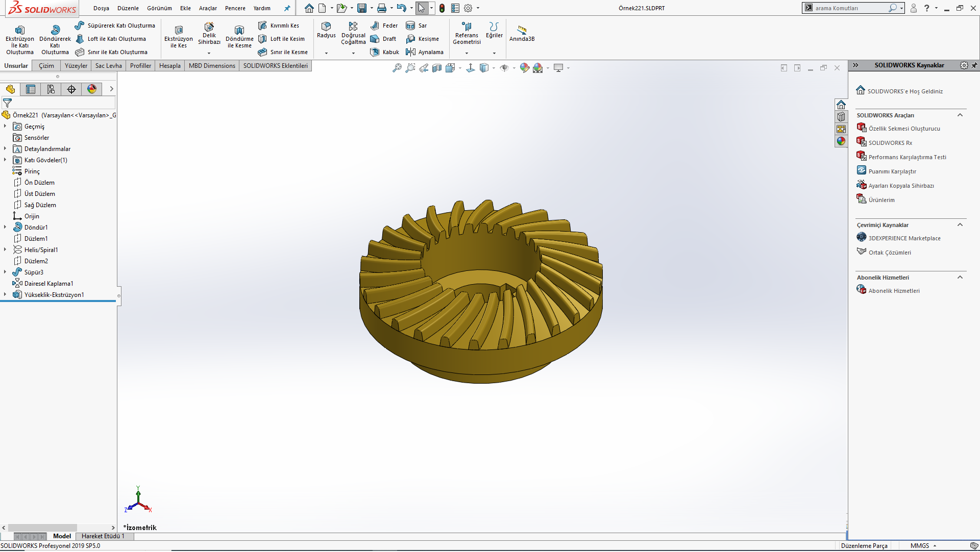The height and width of the screenshot is (552, 980).
Task: Open the Dosya menu
Action: coord(101,8)
